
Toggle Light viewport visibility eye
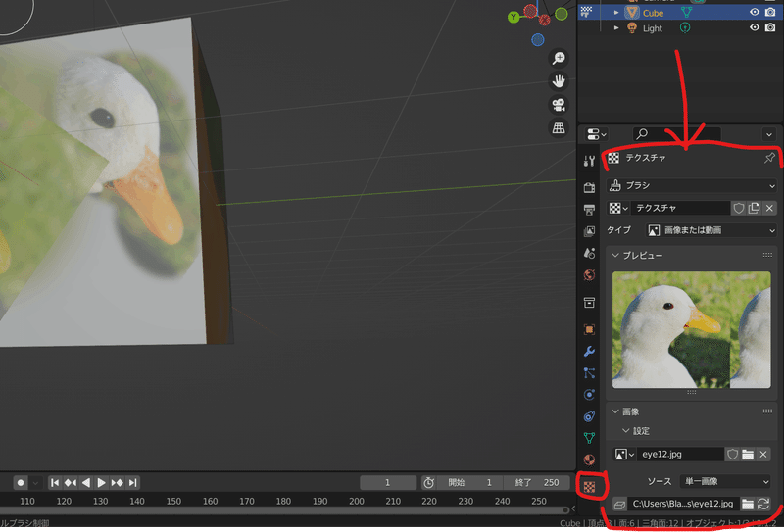(755, 28)
